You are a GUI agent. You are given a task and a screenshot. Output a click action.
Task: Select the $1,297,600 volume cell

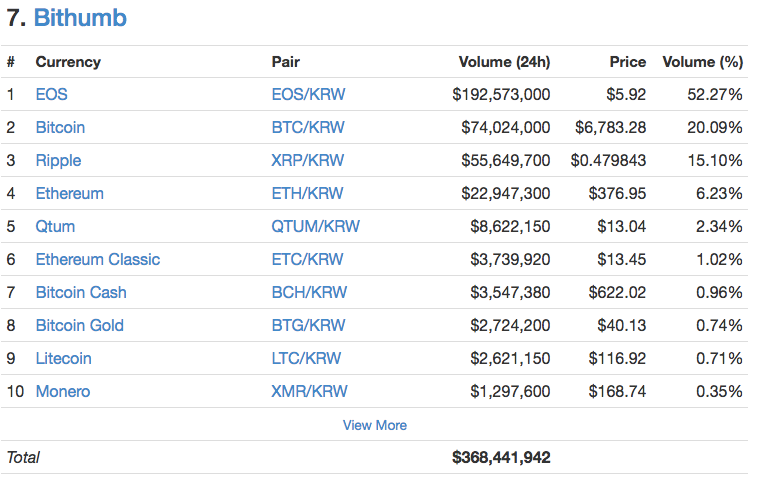click(510, 391)
